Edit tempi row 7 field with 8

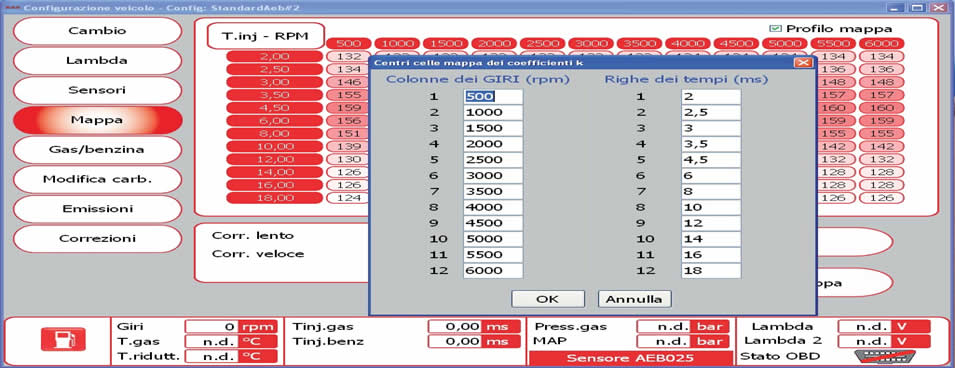711,191
